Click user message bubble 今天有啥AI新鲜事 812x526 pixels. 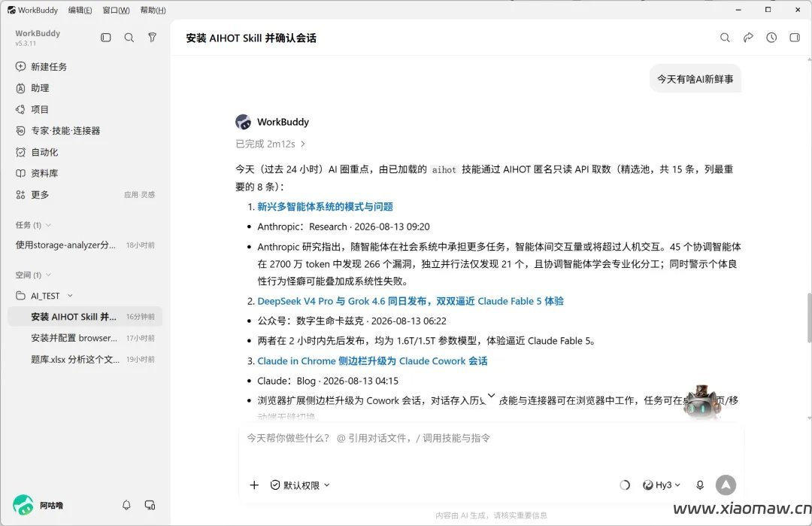point(695,79)
